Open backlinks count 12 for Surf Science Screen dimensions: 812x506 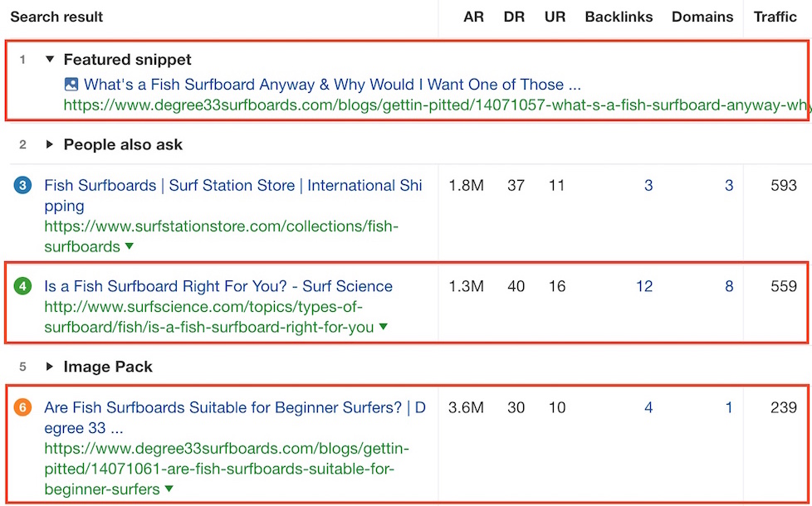(644, 286)
